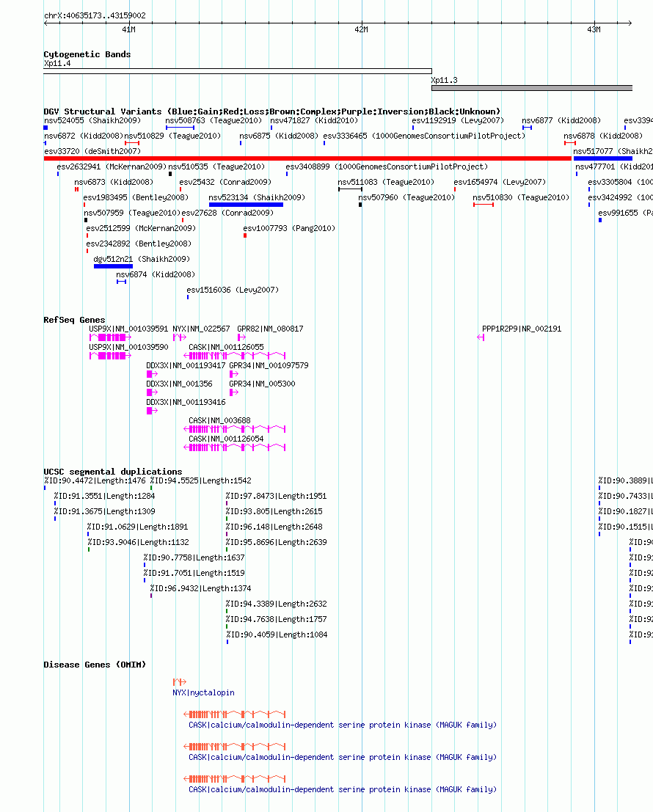Screen dimensions: 653x812
Task: Click the DGV Structural Variants track title
Action: (x=272, y=111)
